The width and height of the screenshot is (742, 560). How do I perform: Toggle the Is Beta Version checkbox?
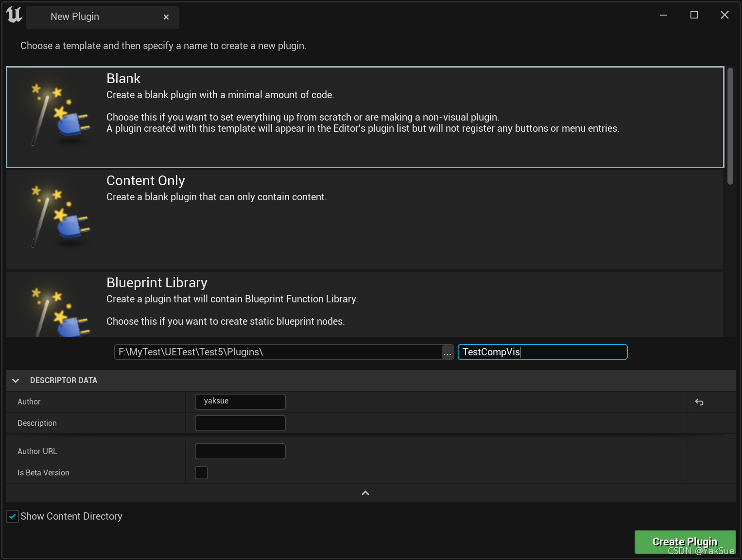tap(201, 472)
